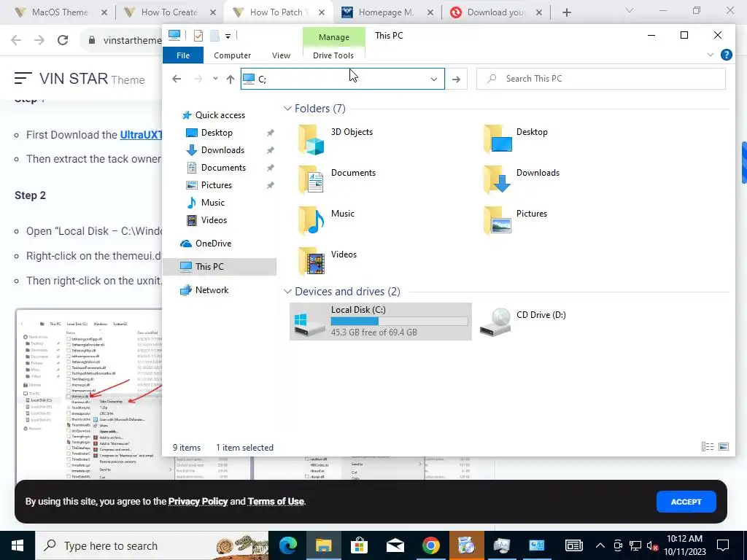The image size is (747, 560).
Task: Open Chrome tab search dropdown
Action: click(x=630, y=10)
